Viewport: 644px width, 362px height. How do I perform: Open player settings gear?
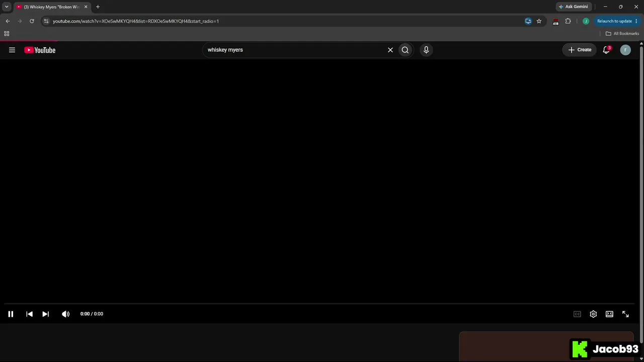tap(593, 314)
